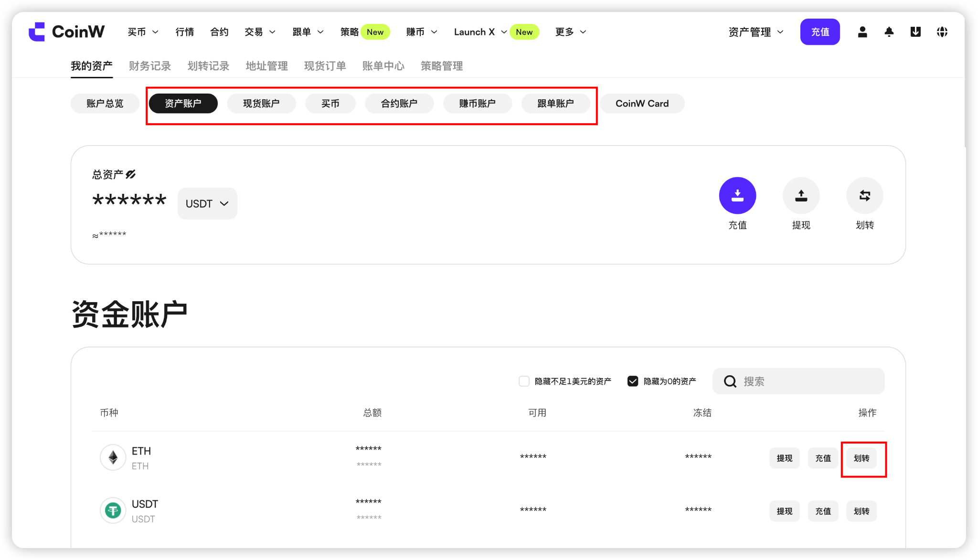
Task: Select the 账户总览 pill tab
Action: 105,104
